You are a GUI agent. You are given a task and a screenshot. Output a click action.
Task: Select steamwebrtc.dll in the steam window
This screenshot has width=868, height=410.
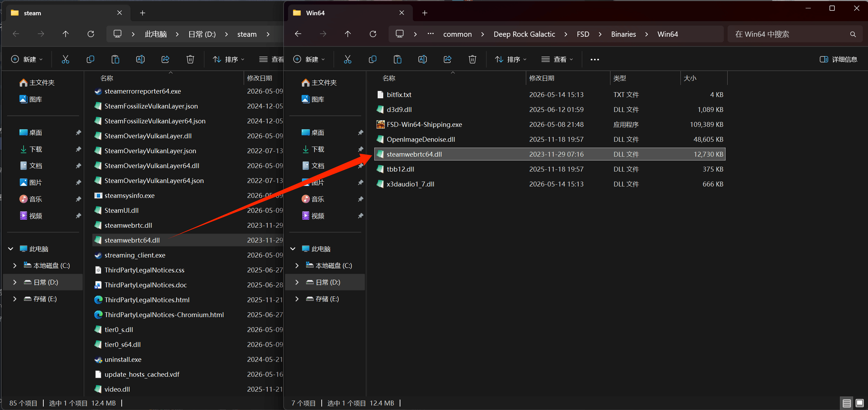coord(188,225)
